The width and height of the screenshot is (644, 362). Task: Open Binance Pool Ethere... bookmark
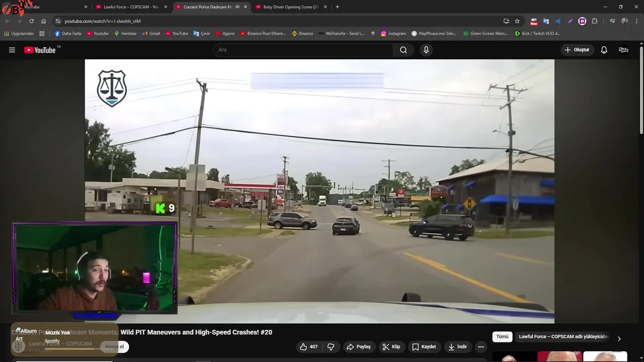[x=263, y=33]
